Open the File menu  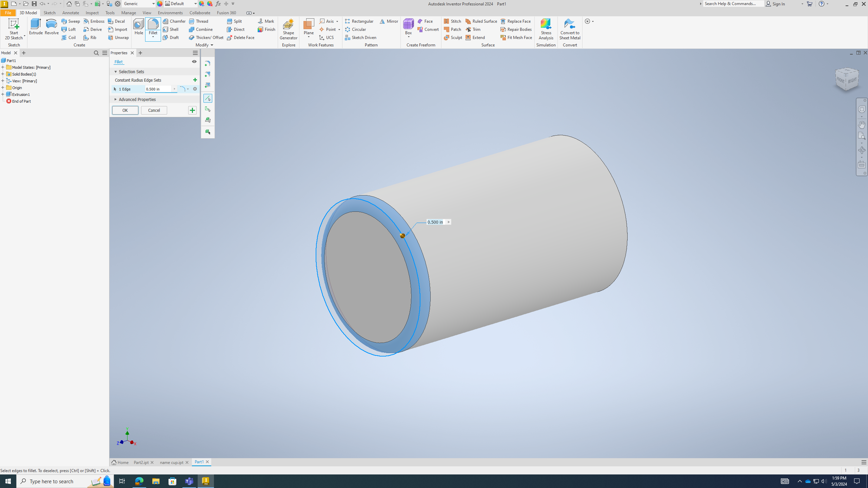(8, 13)
